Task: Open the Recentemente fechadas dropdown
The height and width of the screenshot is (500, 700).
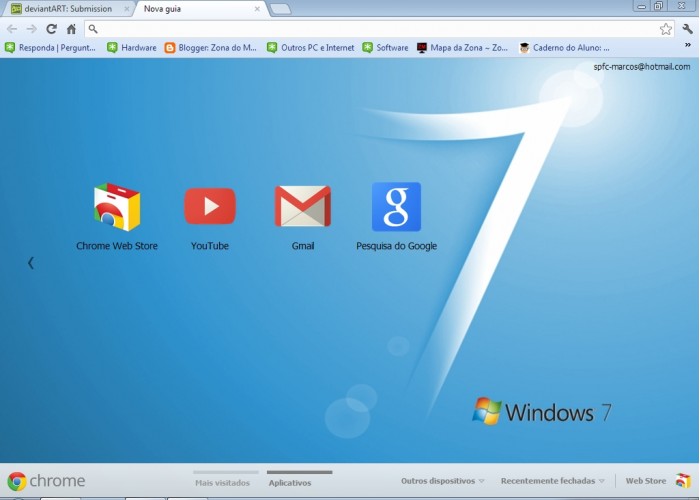Action: tap(552, 481)
